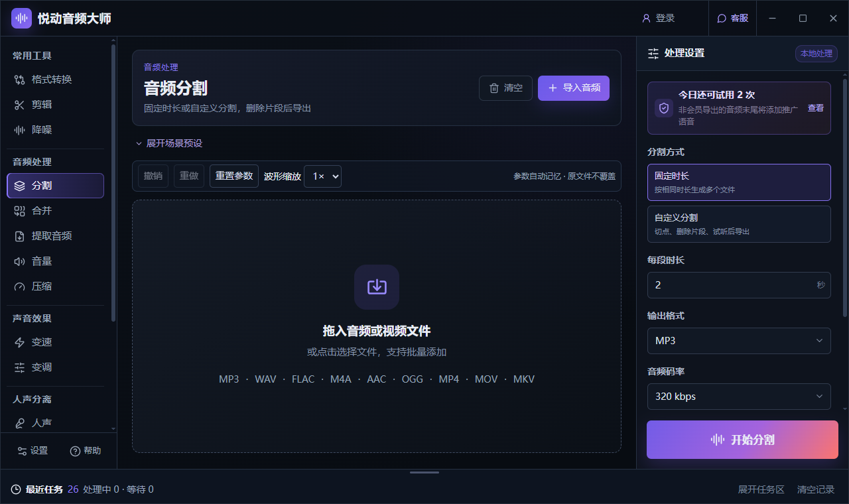Open the 剪辑 scissors tool
Screen dimensions: 849x504
55,105
